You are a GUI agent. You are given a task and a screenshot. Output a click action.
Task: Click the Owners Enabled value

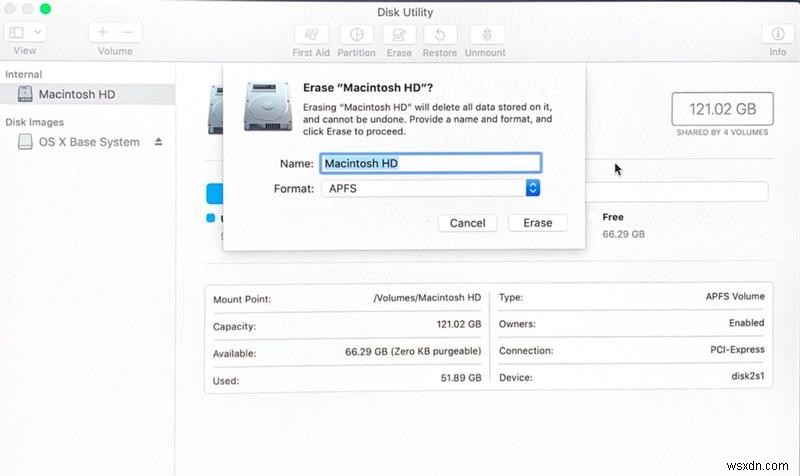click(x=746, y=323)
